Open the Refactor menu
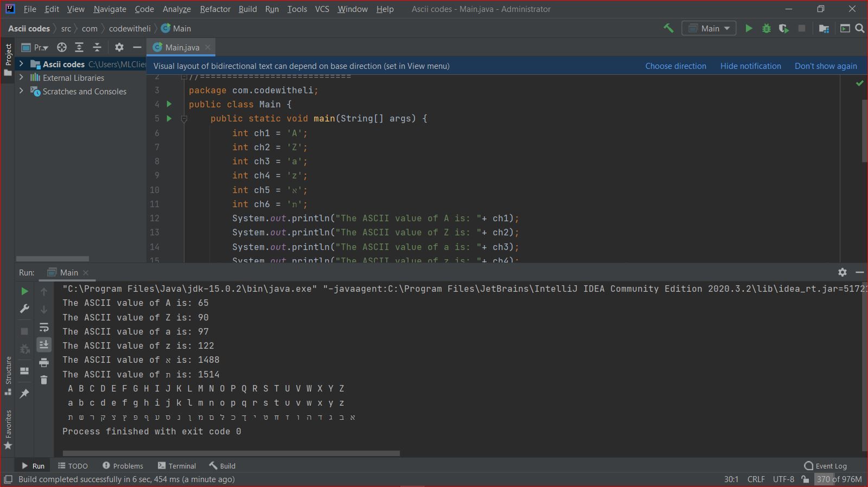 coord(215,9)
